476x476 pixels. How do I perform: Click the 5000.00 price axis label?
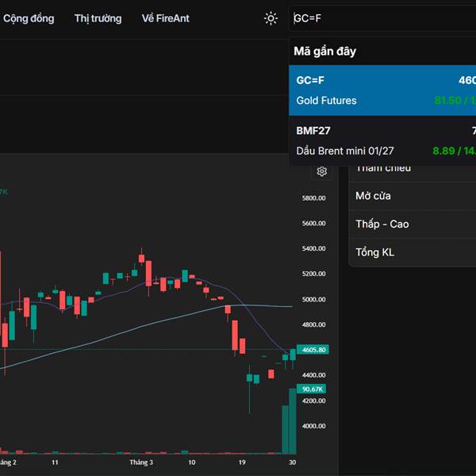point(314,299)
